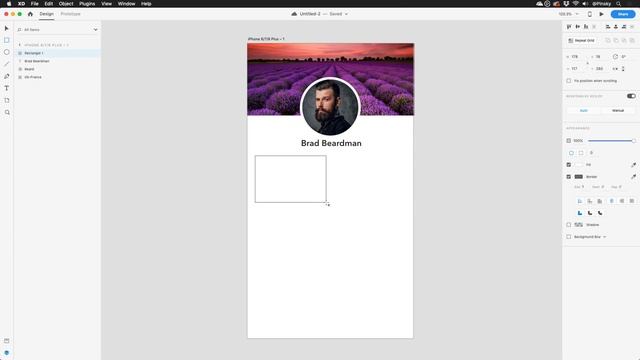The height and width of the screenshot is (360, 640).
Task: Select the Rectangle 1 layer
Action: pyautogui.click(x=57, y=53)
